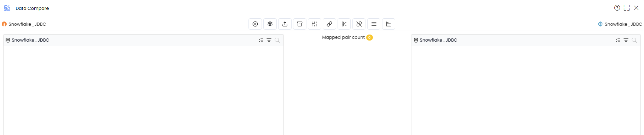This screenshot has width=644, height=135.
Task: Click the blue target connection icon
Action: [600, 24]
